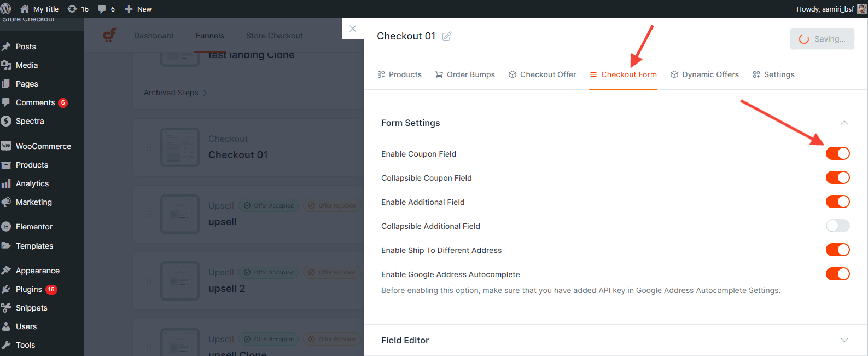The height and width of the screenshot is (356, 868).
Task: Open the WordPress logo menu
Action: coord(6,9)
